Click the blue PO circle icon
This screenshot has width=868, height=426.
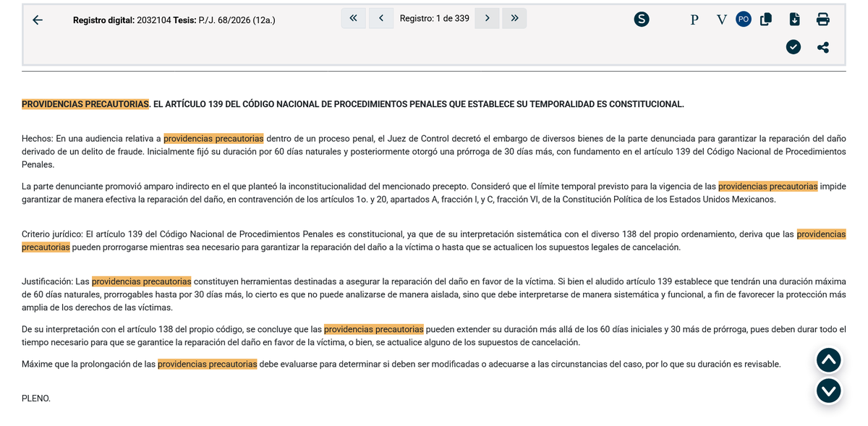click(x=744, y=20)
